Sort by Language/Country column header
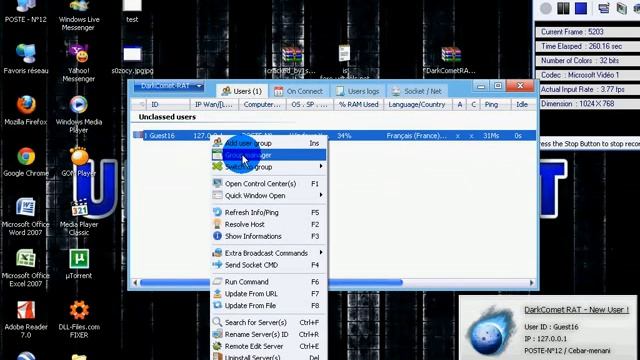 (417, 104)
